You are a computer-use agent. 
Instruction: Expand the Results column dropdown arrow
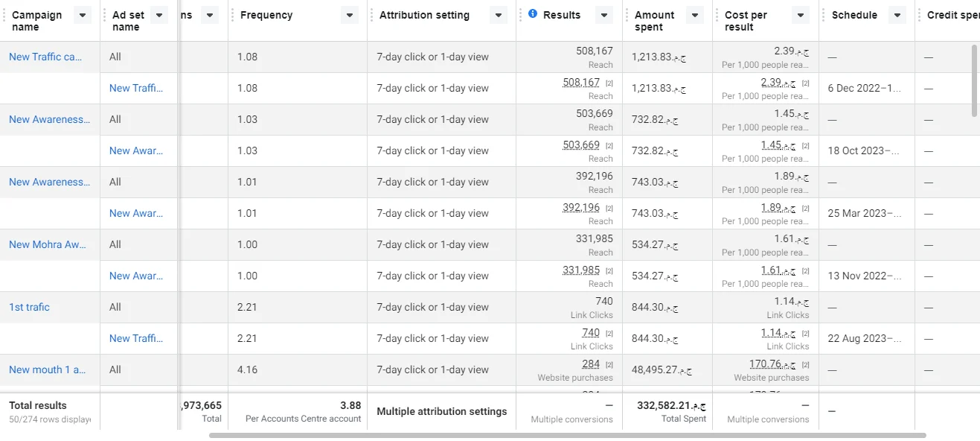(x=603, y=16)
